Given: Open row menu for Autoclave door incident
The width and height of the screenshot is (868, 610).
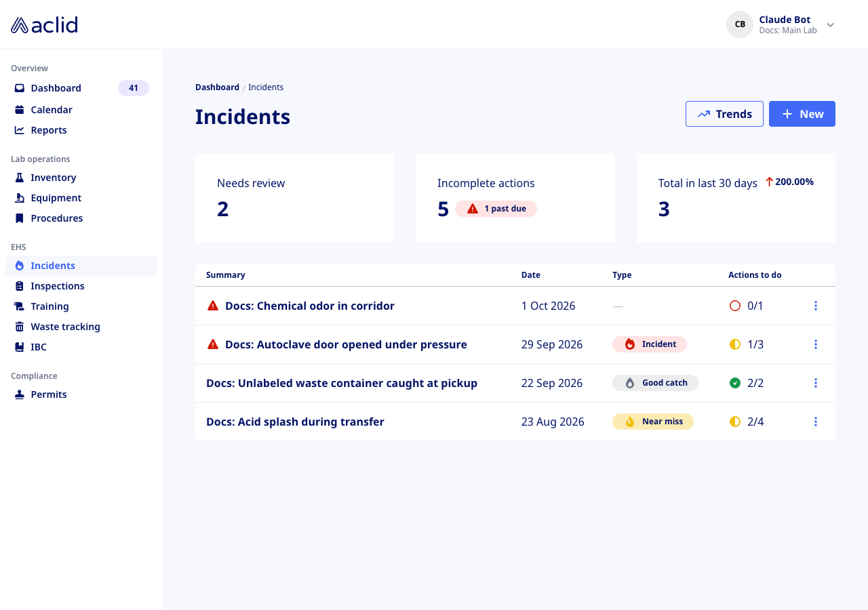Looking at the screenshot, I should [815, 344].
